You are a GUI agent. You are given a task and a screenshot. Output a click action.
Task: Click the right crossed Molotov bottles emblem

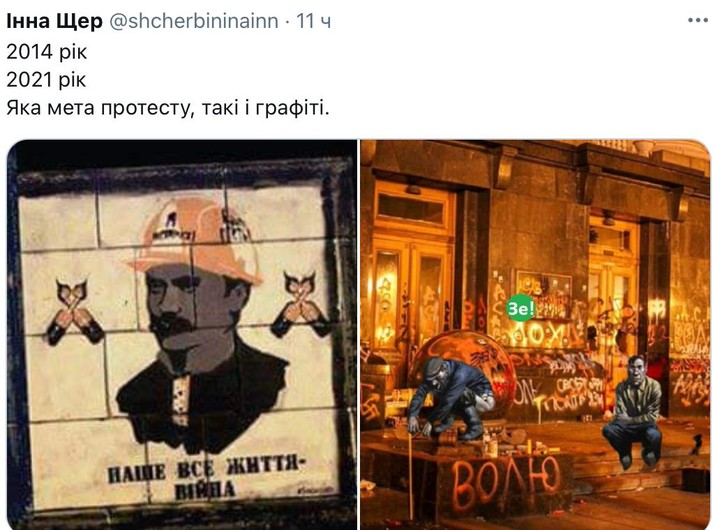pyautogui.click(x=302, y=304)
